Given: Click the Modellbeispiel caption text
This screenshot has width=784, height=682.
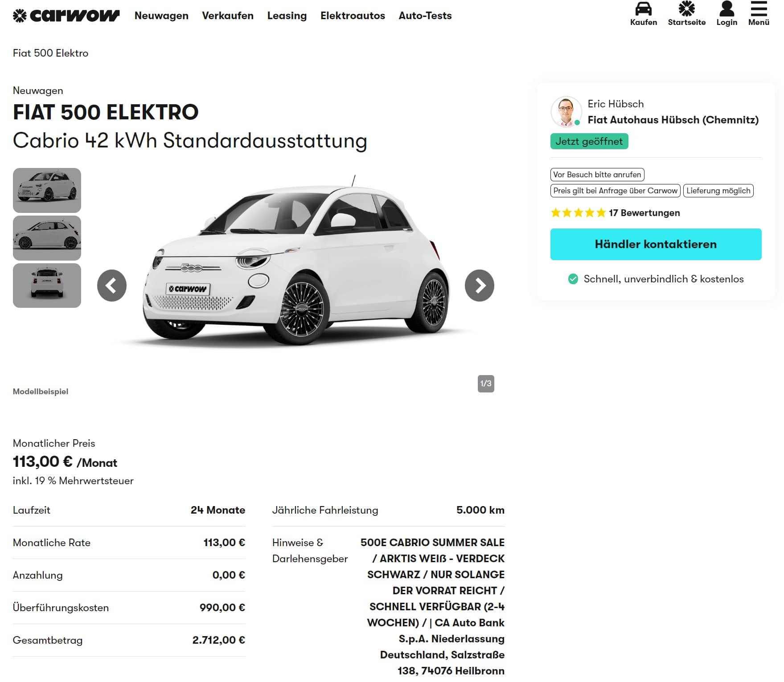Looking at the screenshot, I should pyautogui.click(x=41, y=392).
